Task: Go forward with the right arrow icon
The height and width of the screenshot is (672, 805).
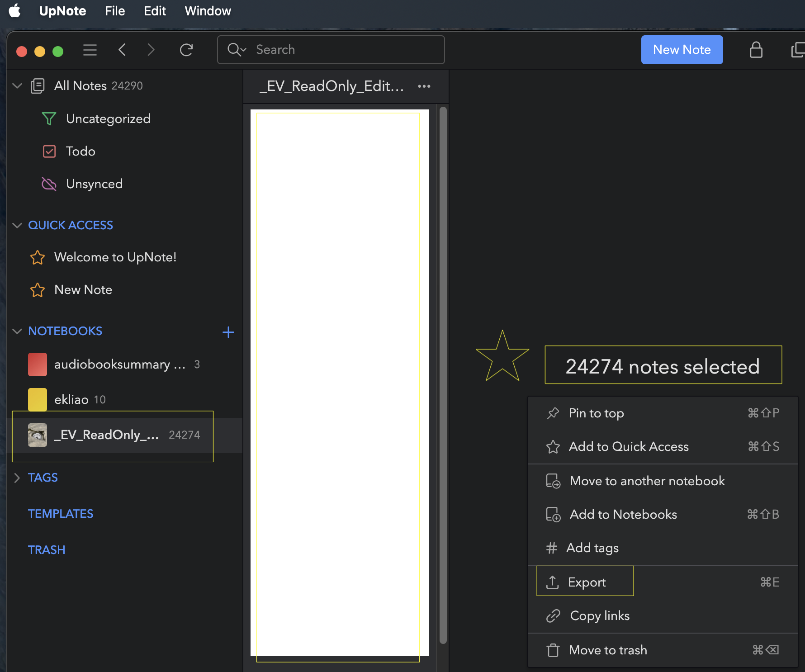Action: coord(151,50)
